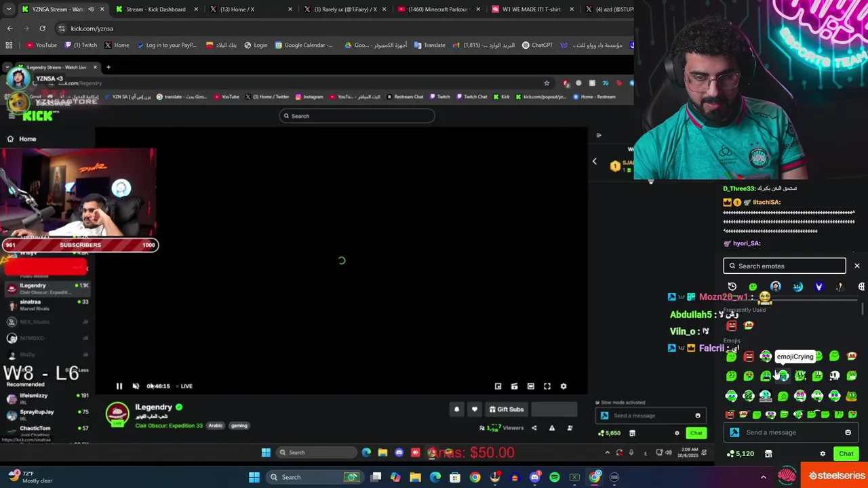Unmute the video player volume
This screenshot has width=868, height=488.
[136, 386]
